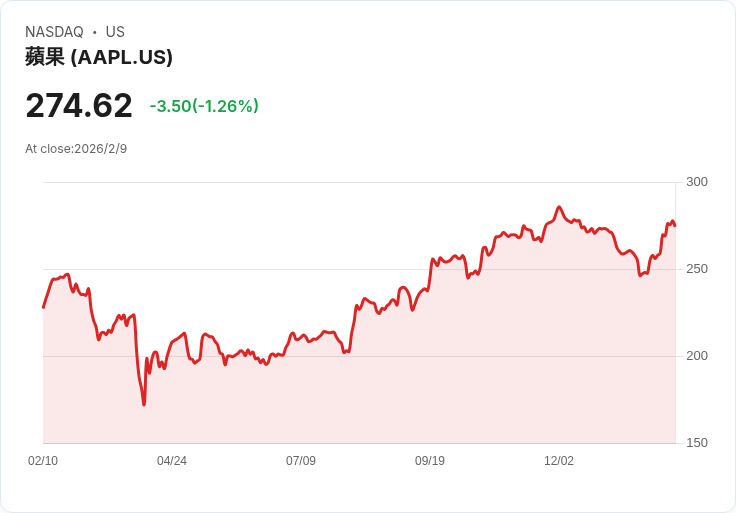The width and height of the screenshot is (736, 513).
Task: Click the starting point of the price line
Action: click(44, 307)
